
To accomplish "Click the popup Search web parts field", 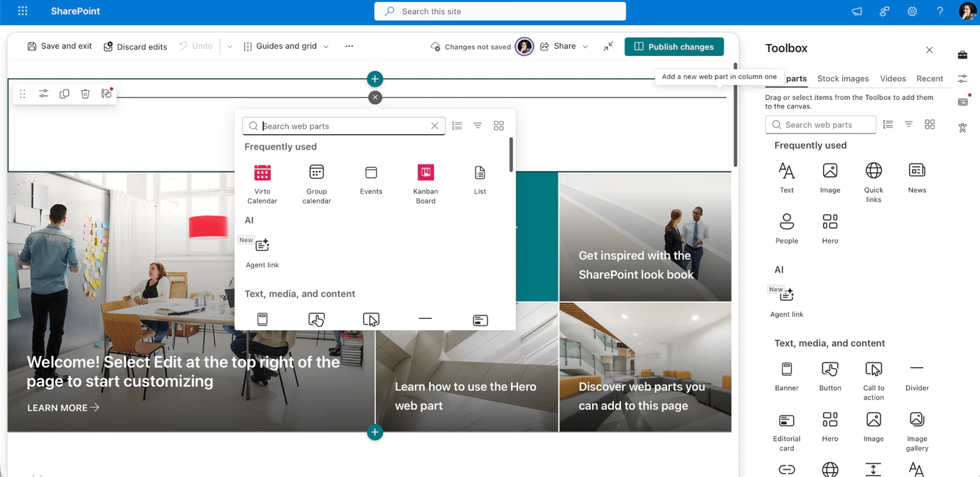I will tap(344, 126).
